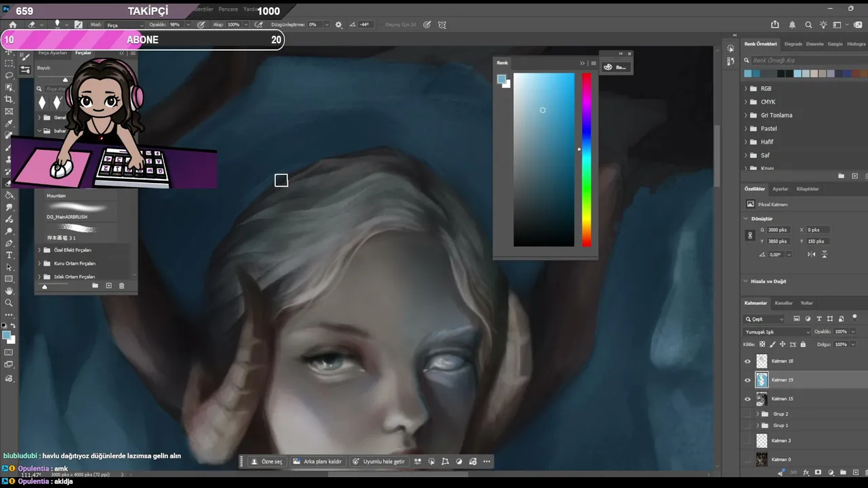
Task: Go to the Photoshop home screen icon
Action: click(12, 24)
